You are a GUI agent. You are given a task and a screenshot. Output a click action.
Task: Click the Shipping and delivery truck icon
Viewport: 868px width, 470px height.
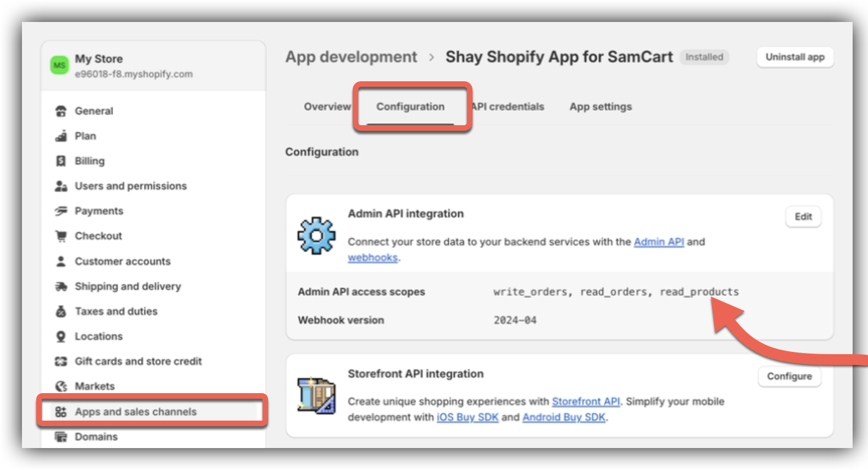(61, 286)
